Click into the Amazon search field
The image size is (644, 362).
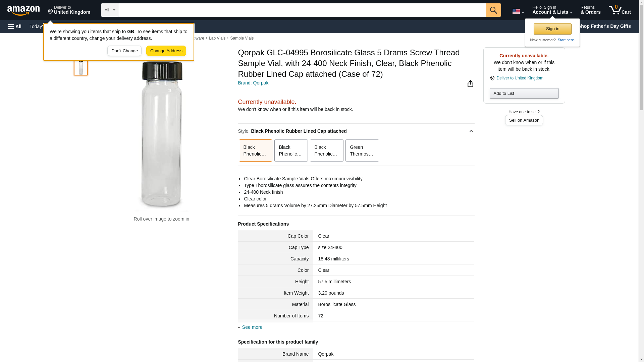coord(302,10)
